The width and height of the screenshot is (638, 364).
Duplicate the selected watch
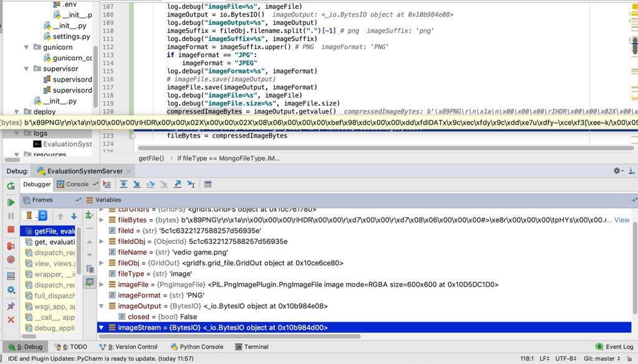(90, 269)
